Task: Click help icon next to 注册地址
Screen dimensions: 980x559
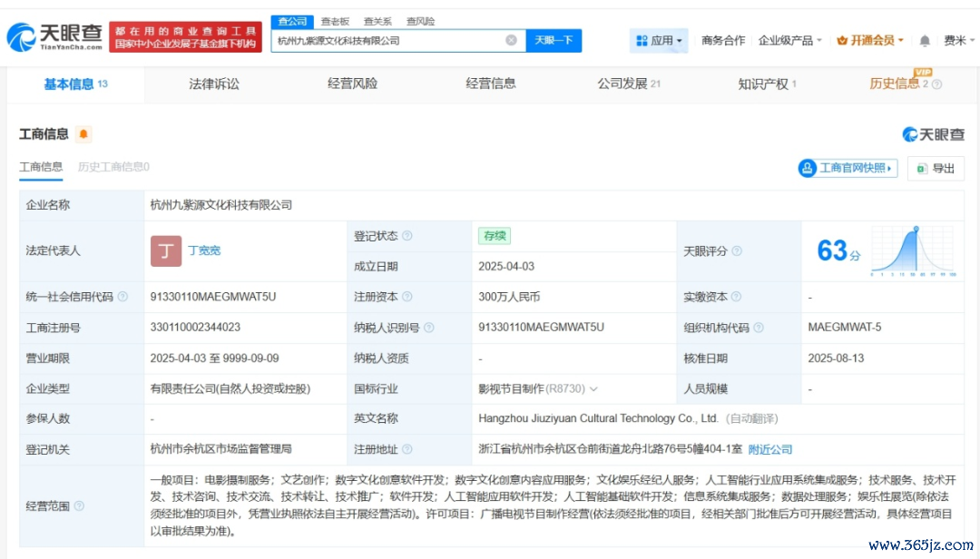Action: (x=407, y=449)
